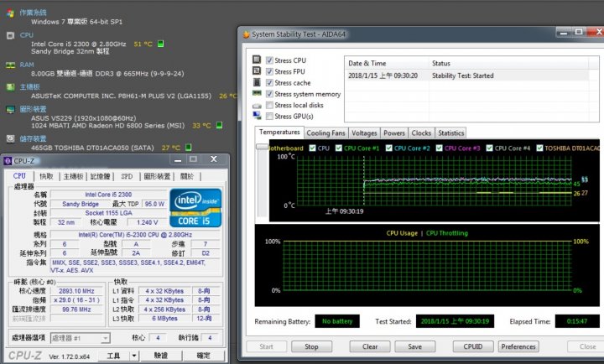Click the storage drive icon in summary
Image resolution: width=604 pixels, height=364 pixels.
[x=10, y=138]
